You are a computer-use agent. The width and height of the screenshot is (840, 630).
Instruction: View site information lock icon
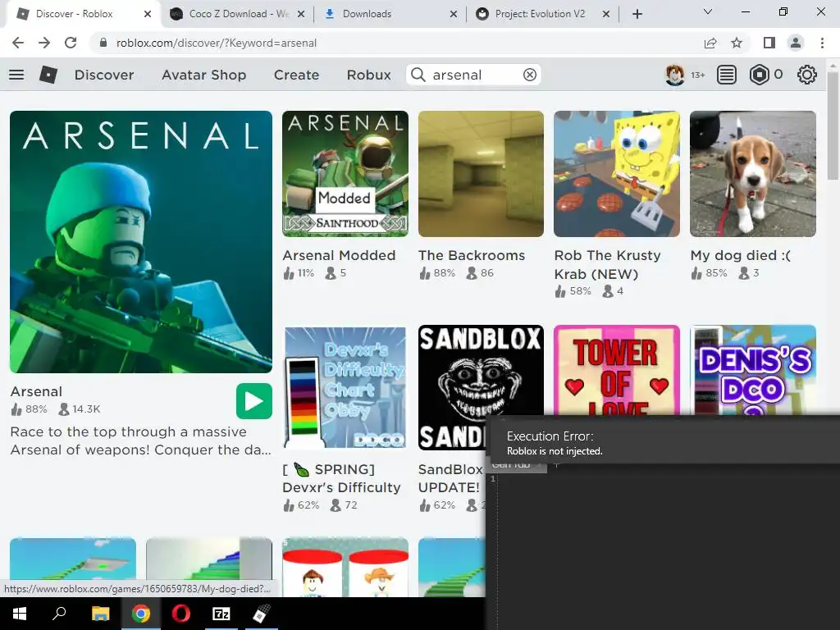(x=103, y=43)
